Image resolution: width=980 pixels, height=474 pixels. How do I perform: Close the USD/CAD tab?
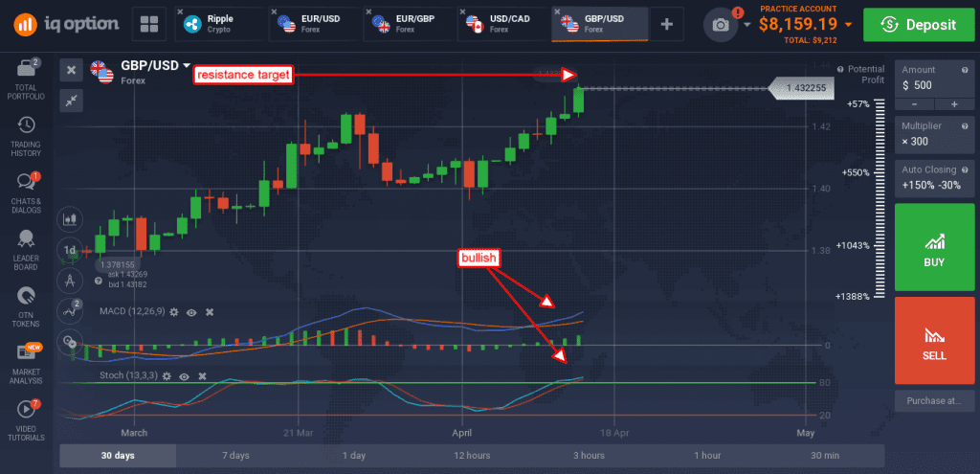[x=462, y=11]
